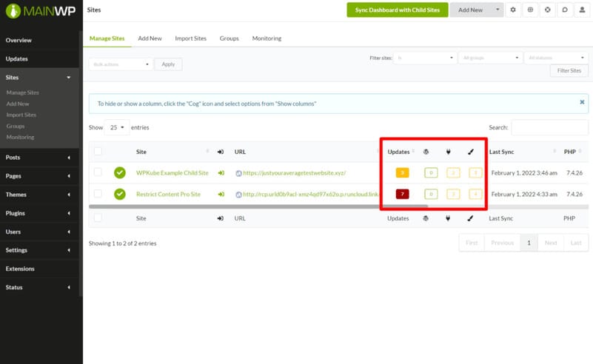Viewport: 593px width, 364px height.
Task: Open the first Filter sites dropdown
Action: pos(425,58)
